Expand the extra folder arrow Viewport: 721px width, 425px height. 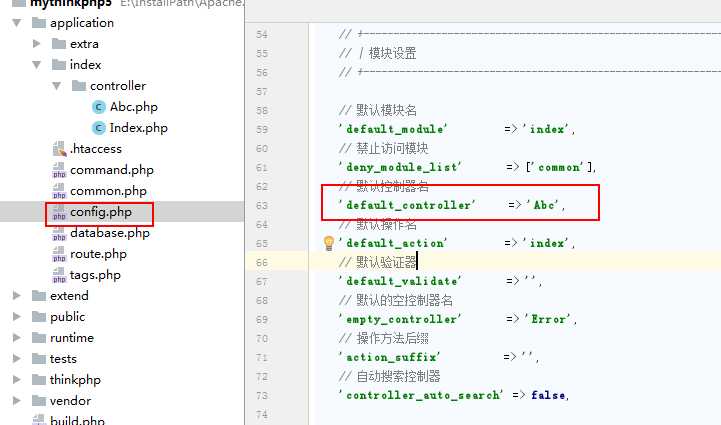[x=37, y=44]
